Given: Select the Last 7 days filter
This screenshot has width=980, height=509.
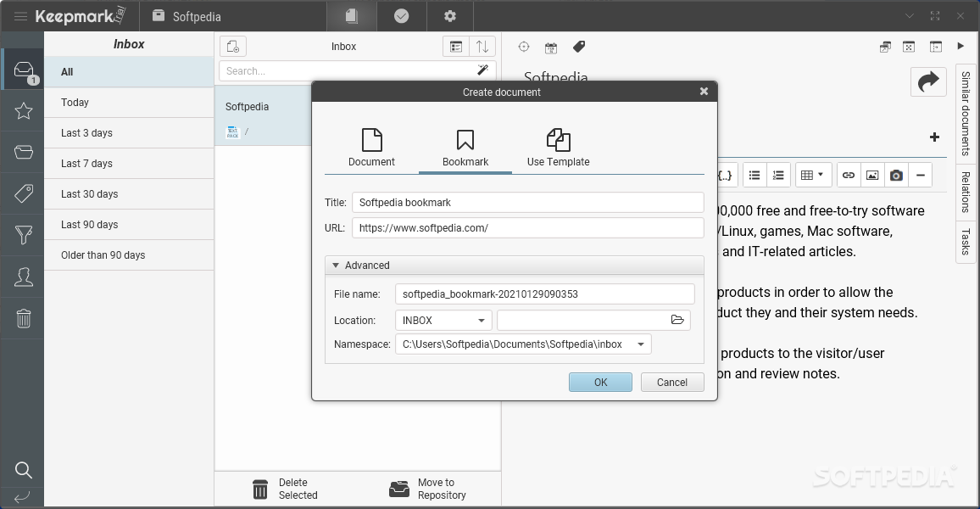Looking at the screenshot, I should click(129, 164).
